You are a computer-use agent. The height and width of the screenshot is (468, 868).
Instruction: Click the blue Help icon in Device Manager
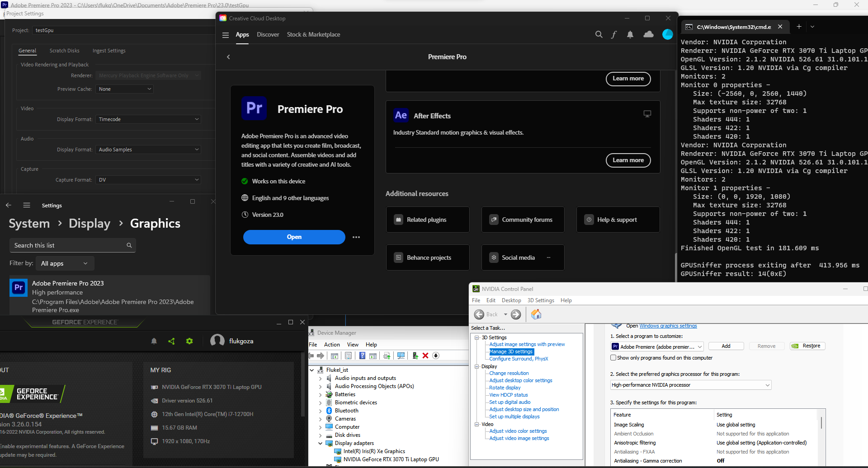362,356
